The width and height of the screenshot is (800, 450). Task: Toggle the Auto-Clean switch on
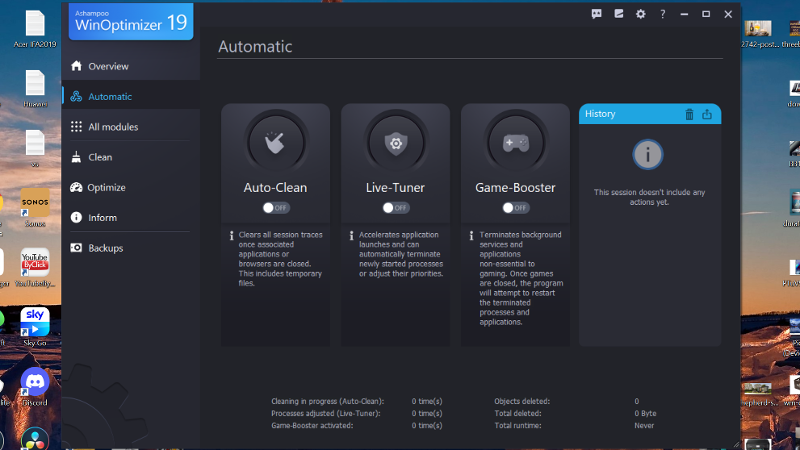276,208
